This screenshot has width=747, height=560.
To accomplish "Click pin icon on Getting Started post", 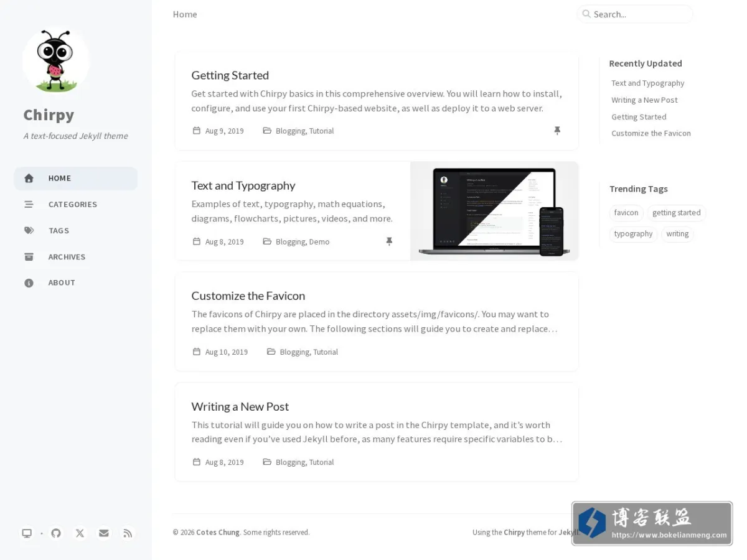I will point(557,131).
